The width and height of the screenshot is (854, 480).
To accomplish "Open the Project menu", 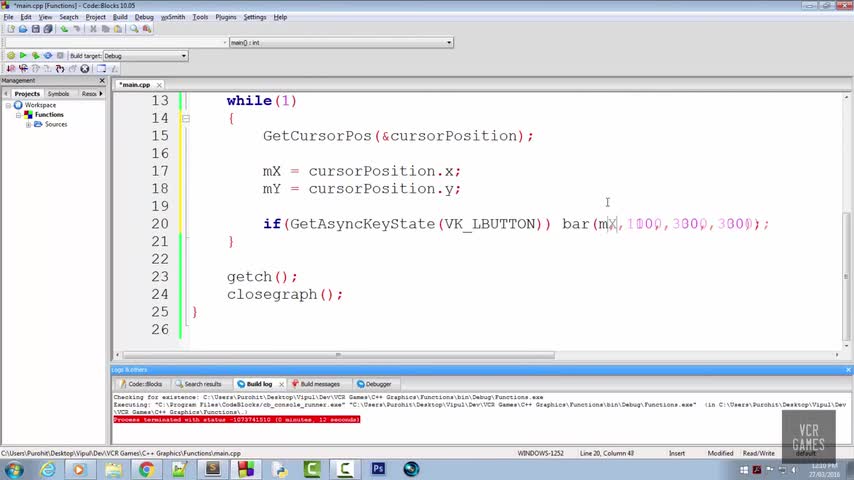I will pos(95,17).
